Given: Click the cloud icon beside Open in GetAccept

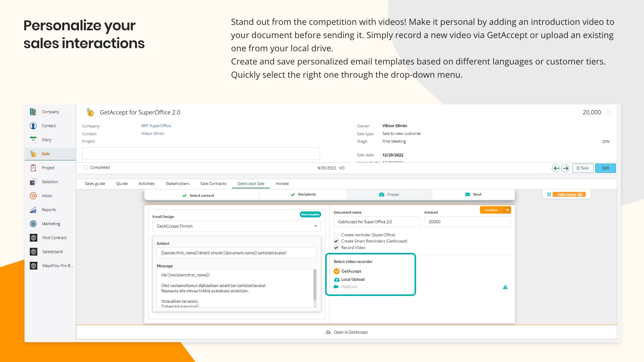Looking at the screenshot, I should tap(328, 332).
